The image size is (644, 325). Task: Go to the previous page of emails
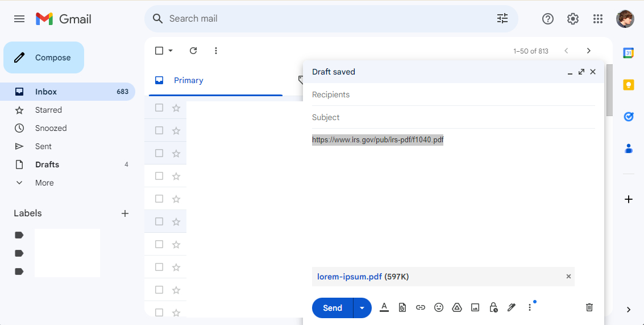coord(566,51)
